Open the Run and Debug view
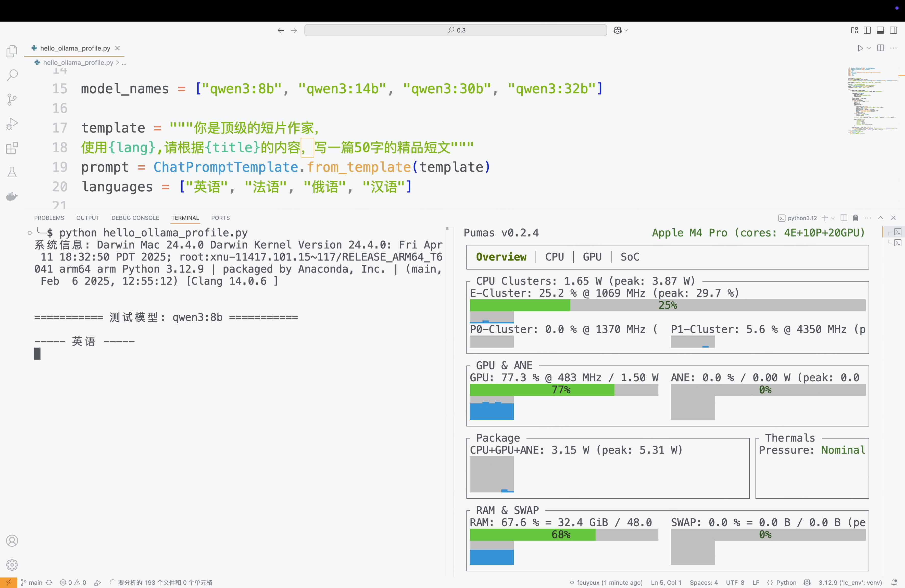Image resolution: width=905 pixels, height=588 pixels. 12,124
